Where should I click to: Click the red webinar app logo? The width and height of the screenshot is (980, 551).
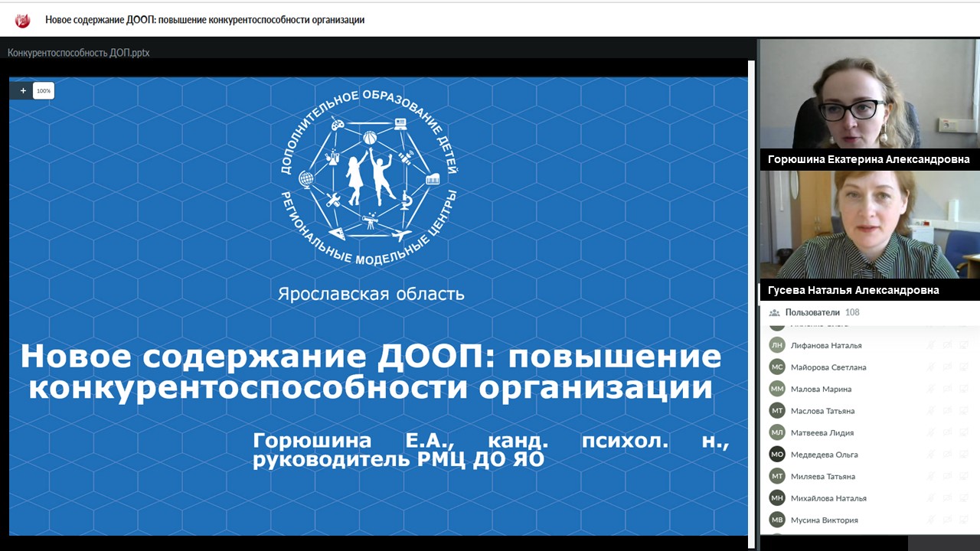pos(23,21)
